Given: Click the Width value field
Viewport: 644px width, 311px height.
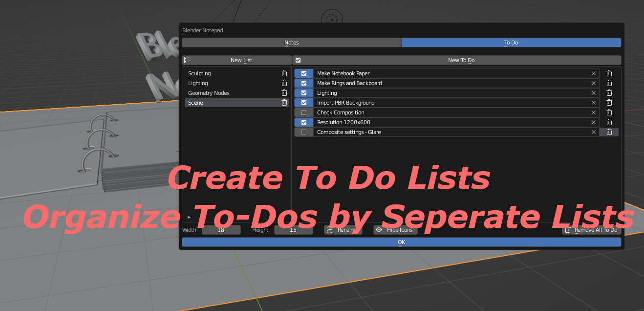Looking at the screenshot, I should point(221,230).
